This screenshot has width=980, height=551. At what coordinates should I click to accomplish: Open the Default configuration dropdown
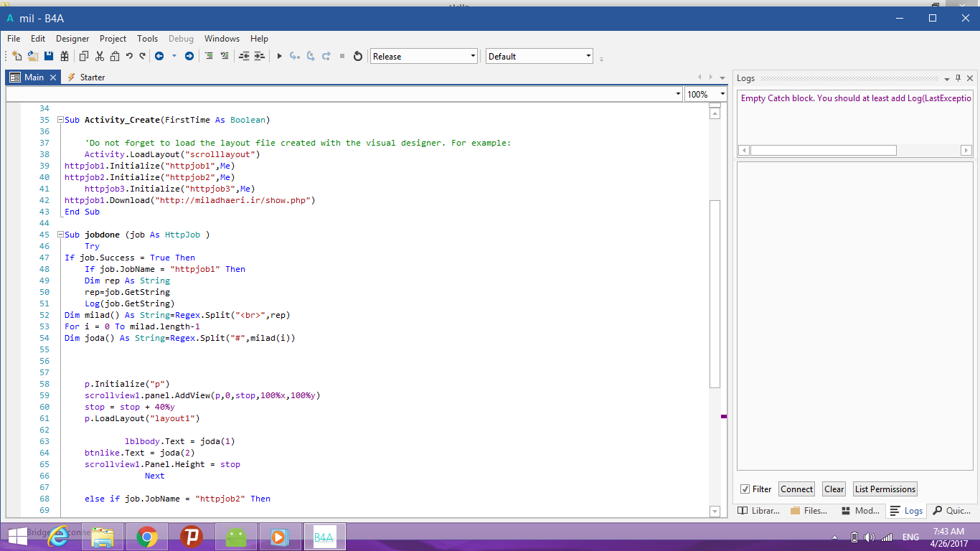[590, 55]
